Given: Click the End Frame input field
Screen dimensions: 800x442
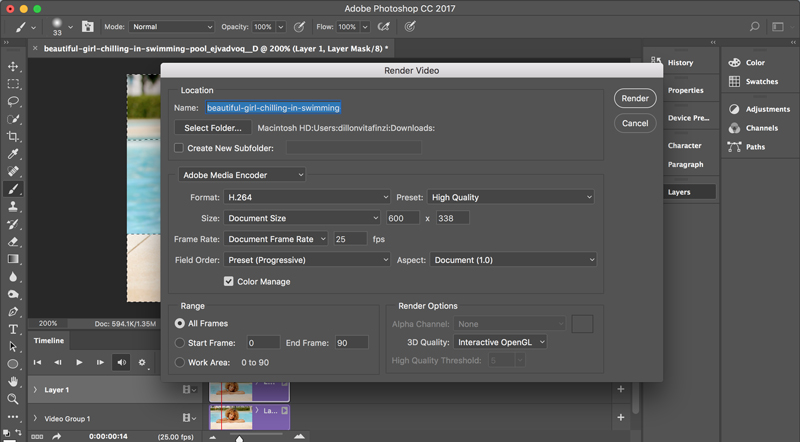Looking at the screenshot, I should tap(352, 343).
